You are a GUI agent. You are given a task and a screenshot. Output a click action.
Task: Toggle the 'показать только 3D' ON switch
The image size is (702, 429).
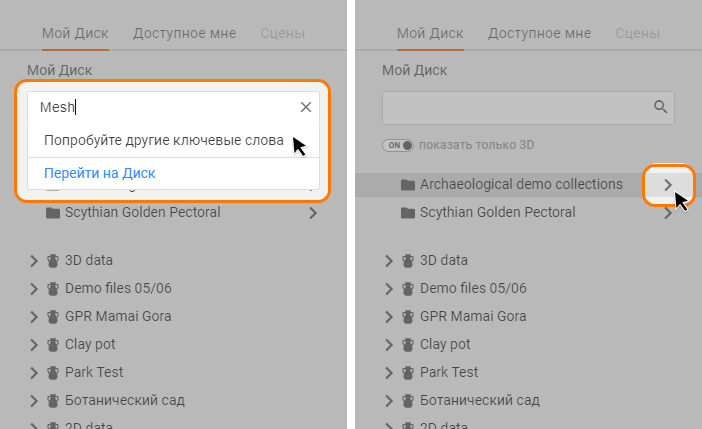398,145
